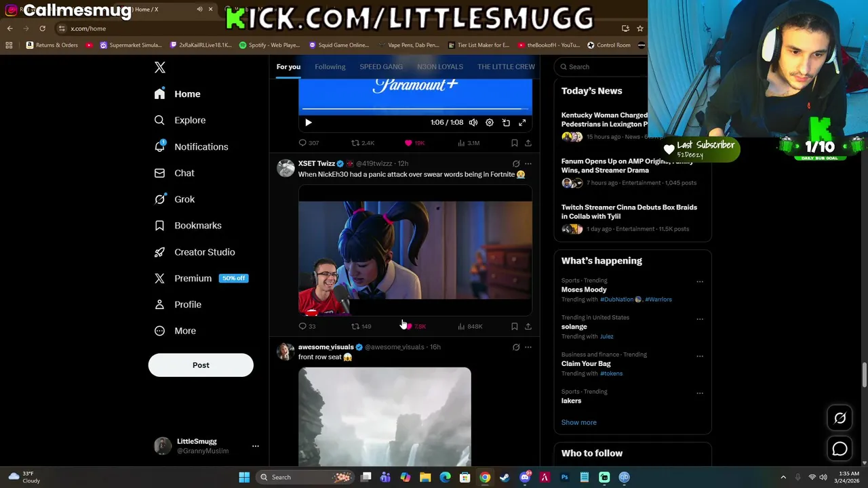868x488 pixels.
Task: Switch to the For you tab
Action: 288,66
